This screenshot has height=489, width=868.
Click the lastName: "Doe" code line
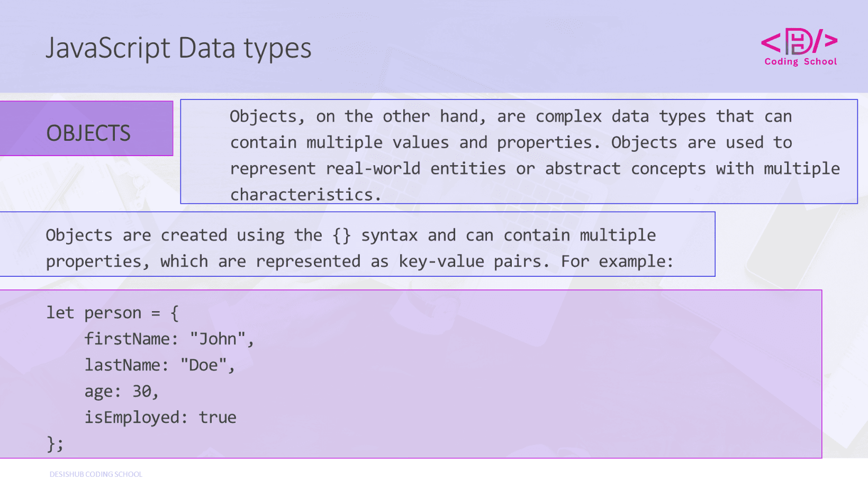pyautogui.click(x=159, y=365)
